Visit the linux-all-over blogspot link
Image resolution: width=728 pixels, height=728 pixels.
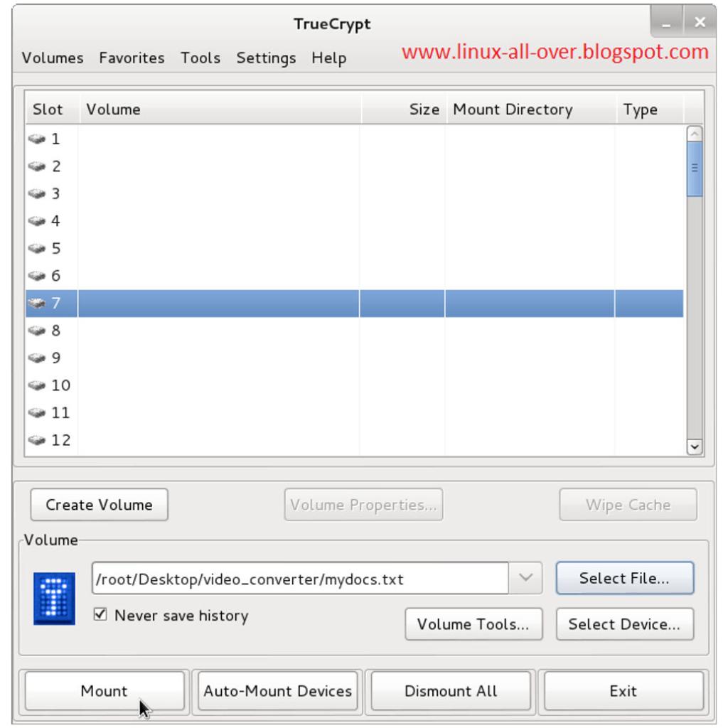click(554, 50)
